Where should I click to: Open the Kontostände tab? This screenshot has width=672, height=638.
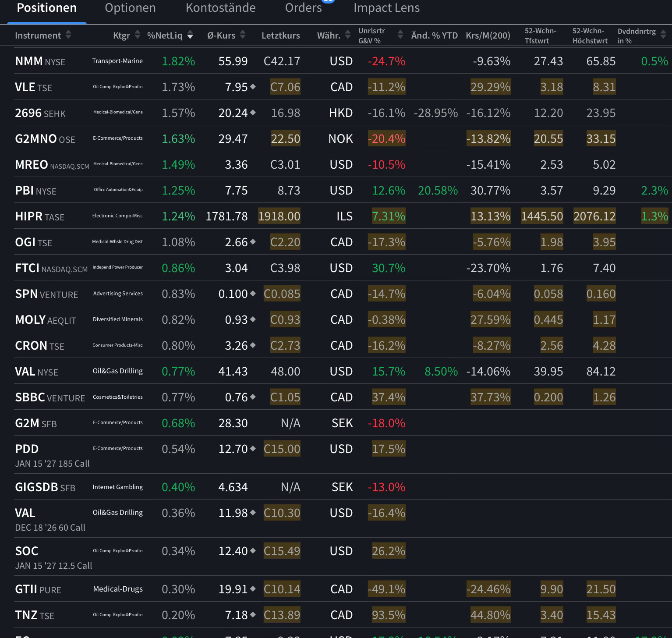[220, 8]
